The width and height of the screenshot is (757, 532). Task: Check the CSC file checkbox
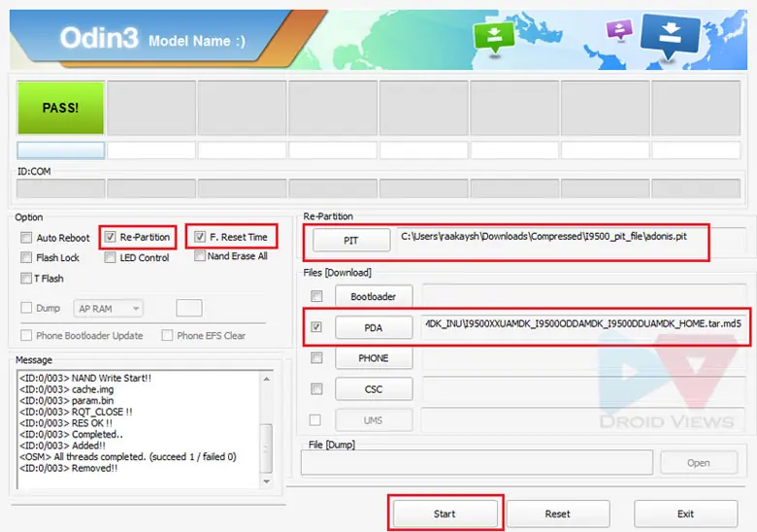tap(316, 388)
